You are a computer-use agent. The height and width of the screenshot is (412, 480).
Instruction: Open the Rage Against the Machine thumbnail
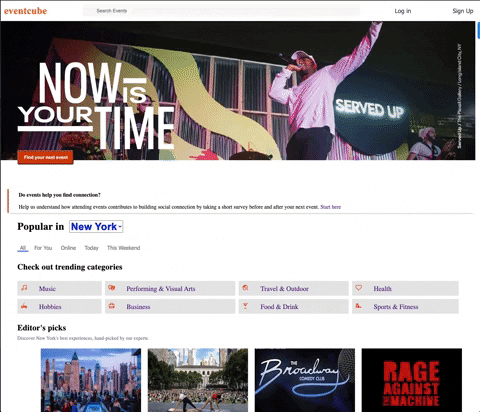412,380
